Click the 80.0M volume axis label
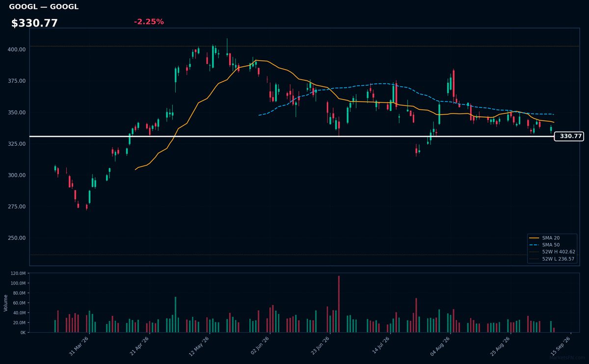 [20, 293]
